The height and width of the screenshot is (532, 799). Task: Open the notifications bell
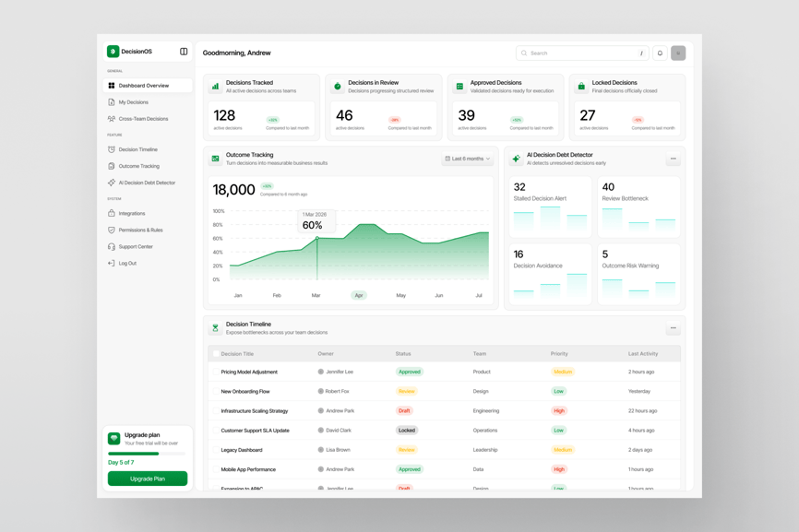pos(660,53)
